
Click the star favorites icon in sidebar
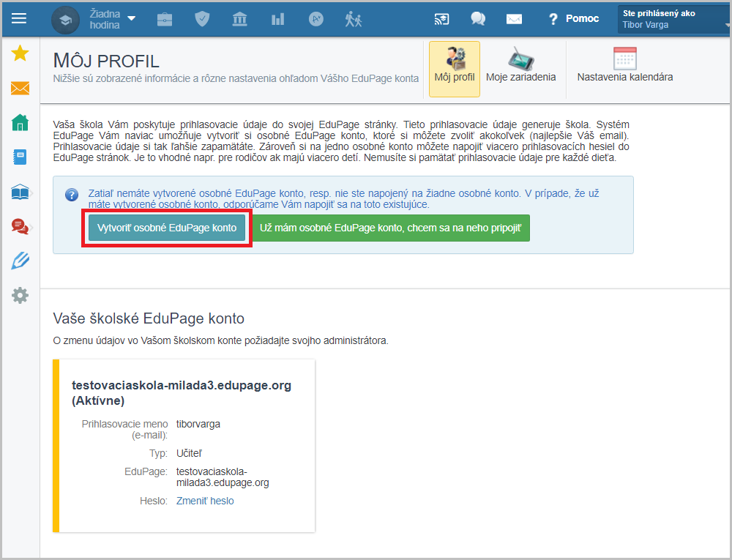click(20, 53)
